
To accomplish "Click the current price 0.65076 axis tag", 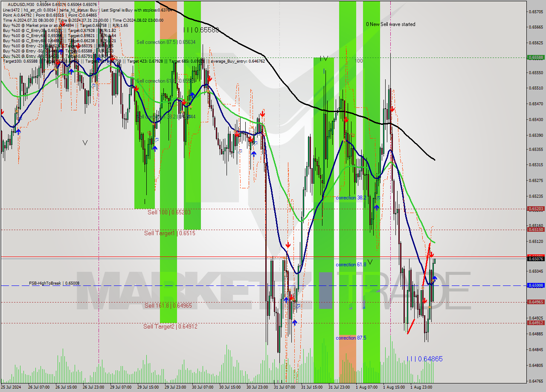I will click(536, 259).
